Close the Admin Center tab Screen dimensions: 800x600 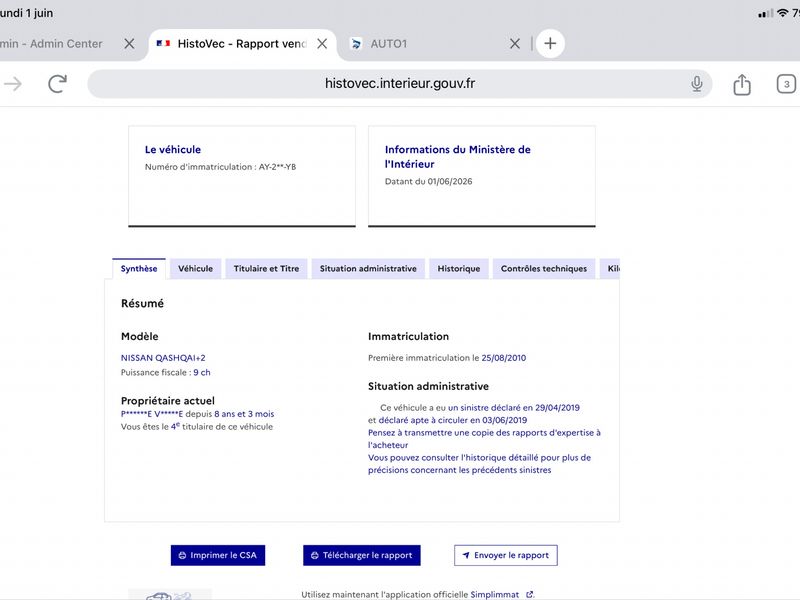click(x=130, y=44)
